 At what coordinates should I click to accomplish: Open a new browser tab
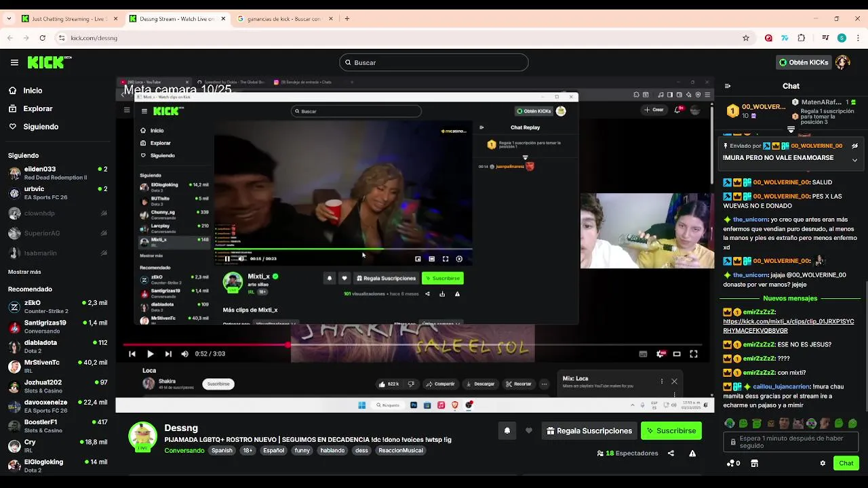click(347, 18)
